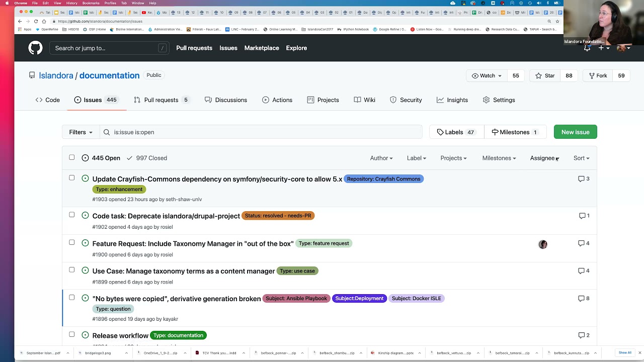644x362 pixels.
Task: Click Issues in GitHub header
Action: click(x=228, y=48)
